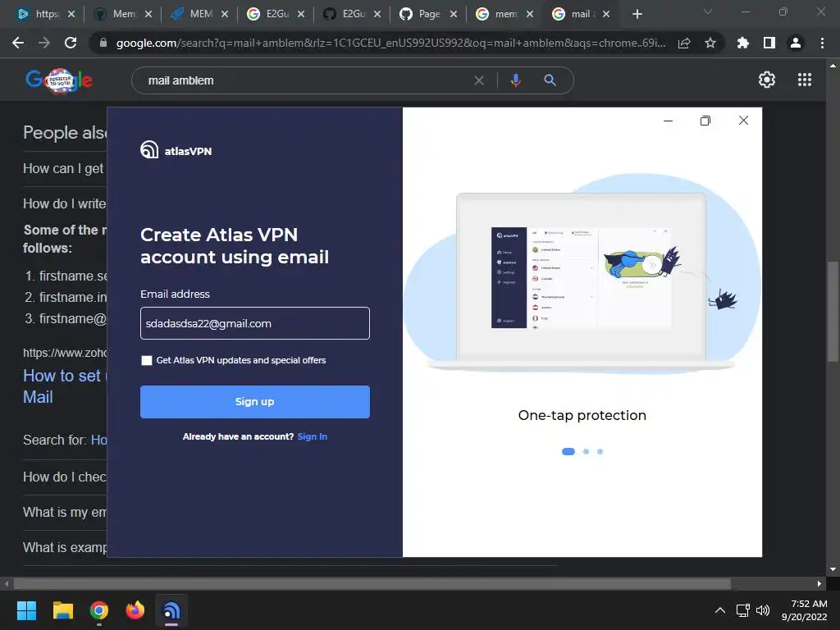The width and height of the screenshot is (840, 630).
Task: Hit the blue Sign up button
Action: coord(255,402)
